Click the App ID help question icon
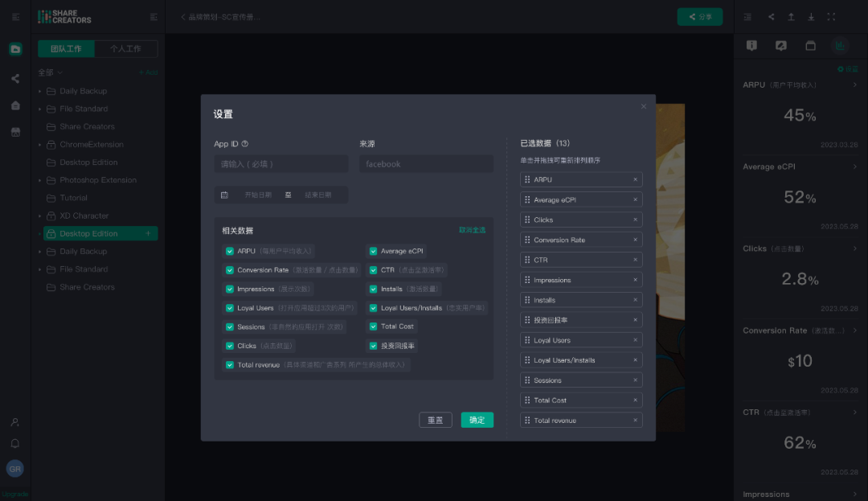The height and width of the screenshot is (501, 868). tap(244, 144)
